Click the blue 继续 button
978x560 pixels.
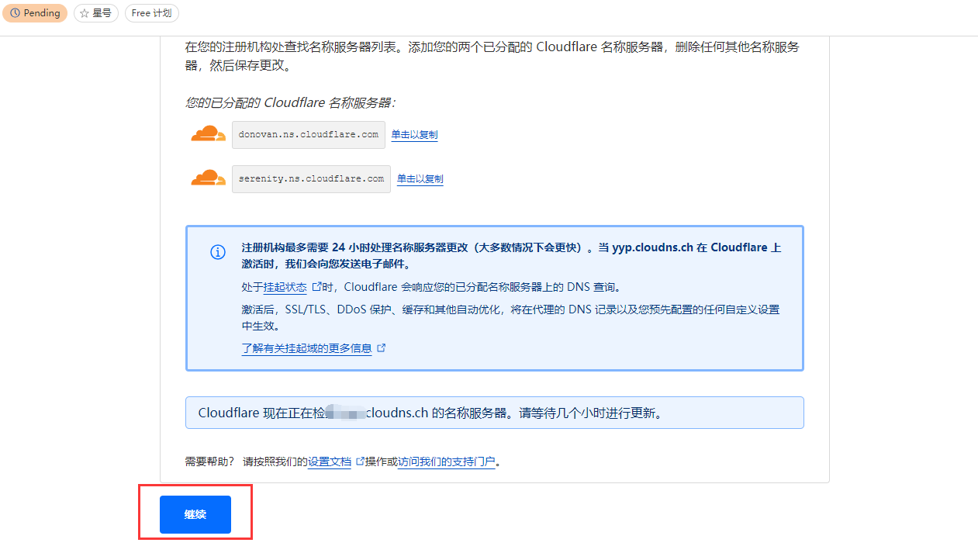[x=195, y=514]
